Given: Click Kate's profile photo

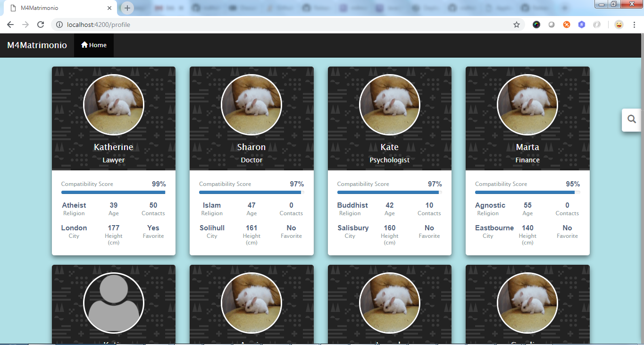Looking at the screenshot, I should click(390, 105).
